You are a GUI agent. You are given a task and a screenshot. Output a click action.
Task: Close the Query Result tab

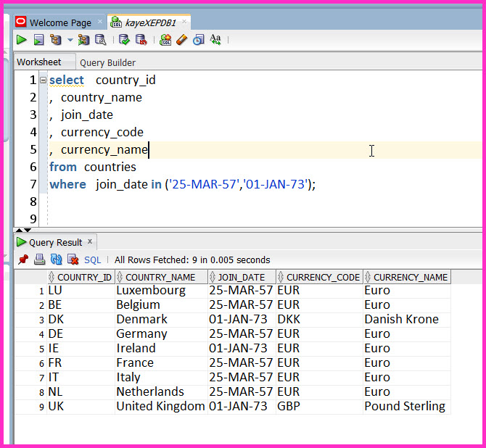pyautogui.click(x=90, y=241)
